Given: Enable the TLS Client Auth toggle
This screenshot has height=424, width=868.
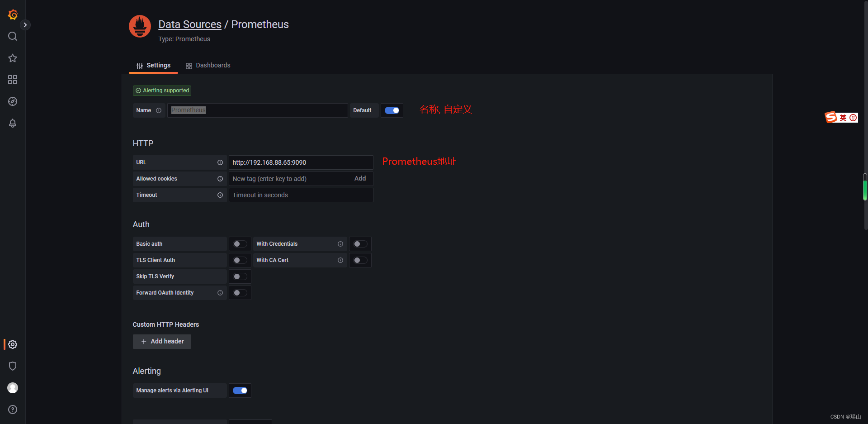Looking at the screenshot, I should point(240,260).
